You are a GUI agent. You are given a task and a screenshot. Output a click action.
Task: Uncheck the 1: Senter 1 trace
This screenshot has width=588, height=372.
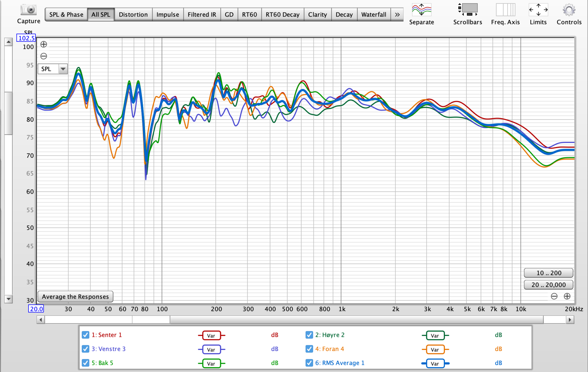[x=86, y=335]
